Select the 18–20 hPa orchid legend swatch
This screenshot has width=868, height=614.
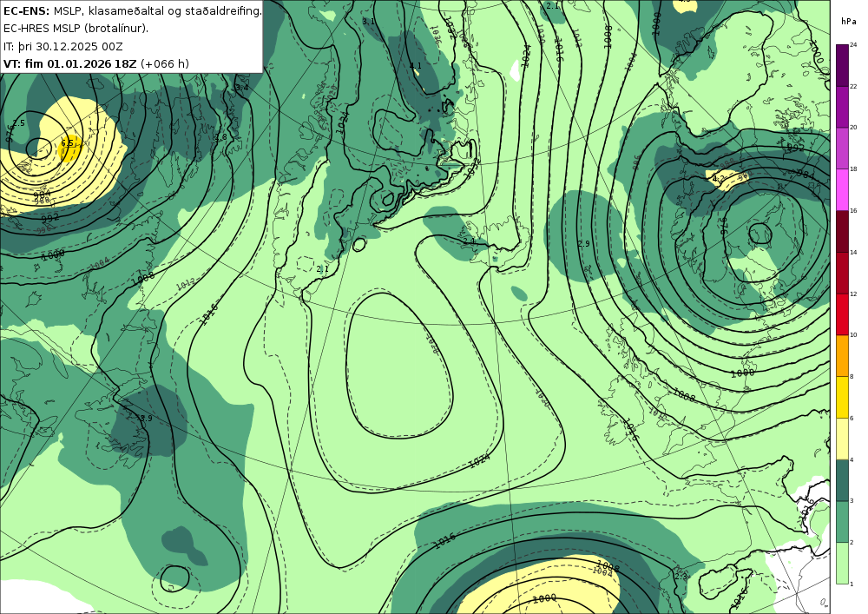click(x=843, y=148)
